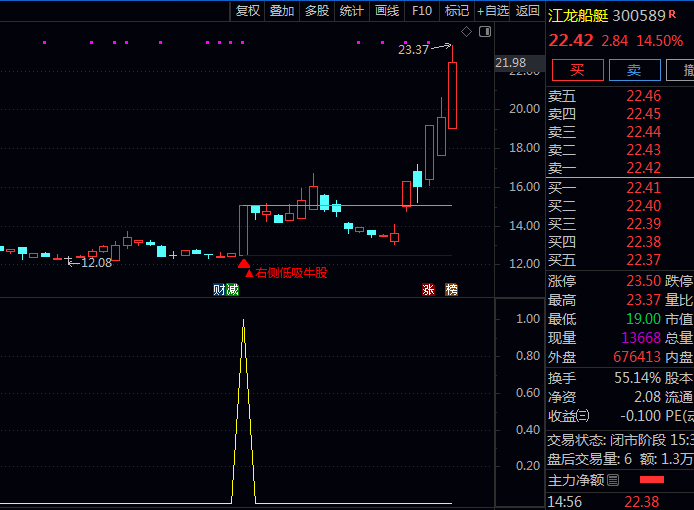Open the F10 company info
The height and width of the screenshot is (510, 694).
click(422, 11)
